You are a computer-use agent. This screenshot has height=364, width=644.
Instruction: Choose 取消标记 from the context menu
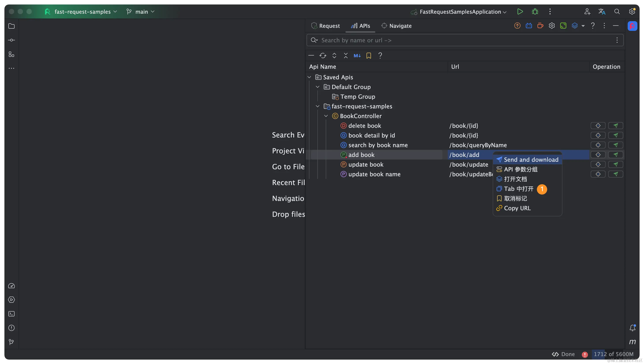click(527, 199)
